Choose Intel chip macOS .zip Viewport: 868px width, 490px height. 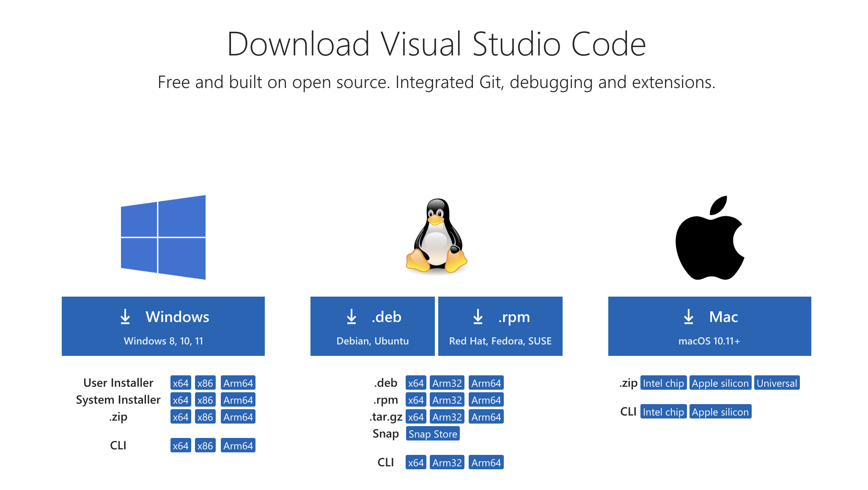[663, 383]
